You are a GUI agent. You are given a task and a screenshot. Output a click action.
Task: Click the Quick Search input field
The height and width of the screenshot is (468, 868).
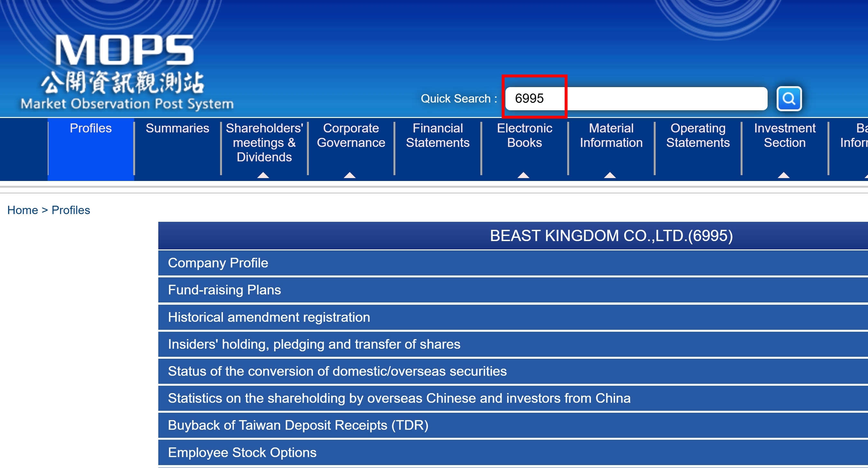coord(636,98)
